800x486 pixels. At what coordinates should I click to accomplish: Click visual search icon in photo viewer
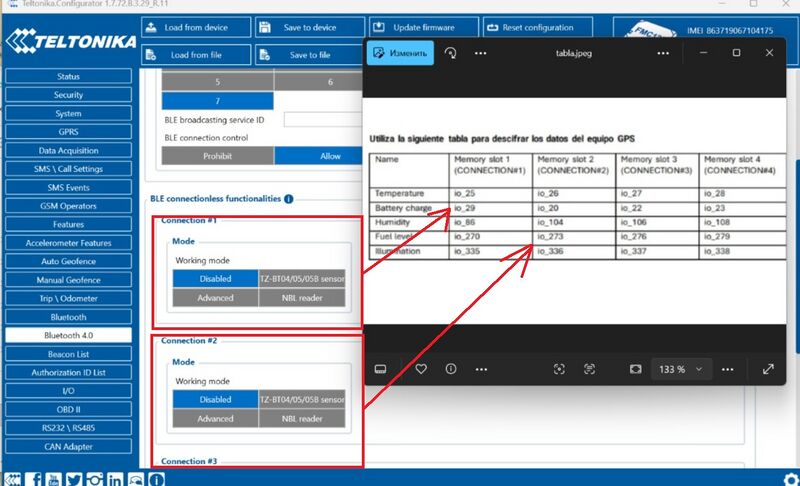[559, 369]
